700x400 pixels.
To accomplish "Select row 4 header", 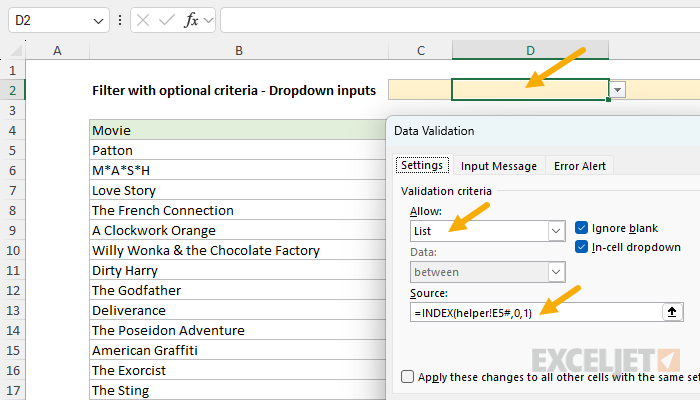I will pos(12,130).
